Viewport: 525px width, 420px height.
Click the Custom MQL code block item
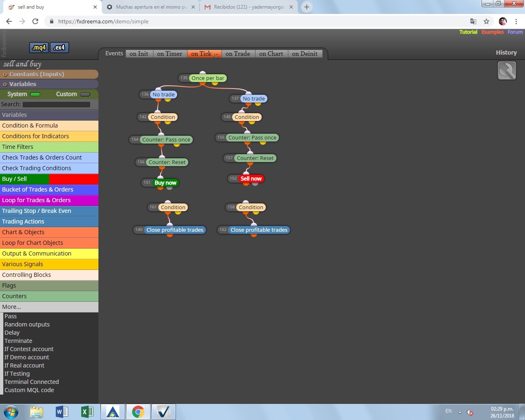coord(29,390)
